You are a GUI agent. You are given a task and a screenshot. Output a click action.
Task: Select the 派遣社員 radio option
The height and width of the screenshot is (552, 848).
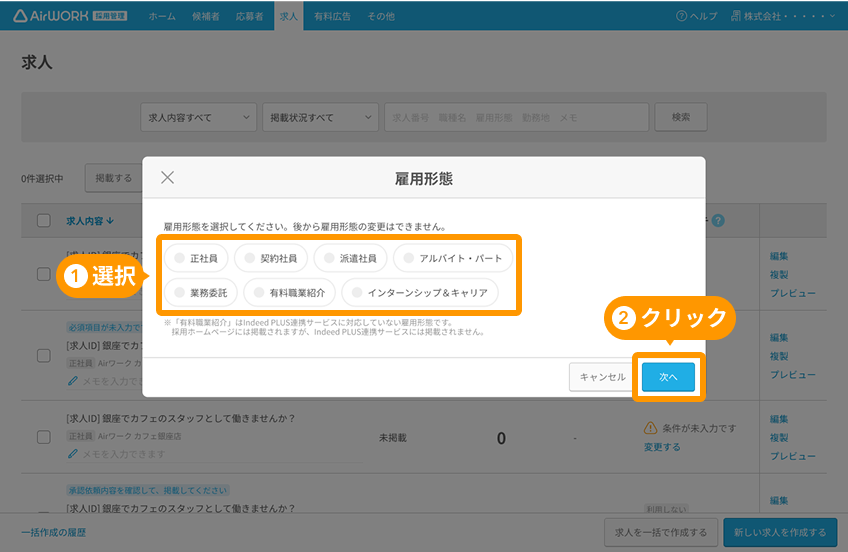pos(350,258)
